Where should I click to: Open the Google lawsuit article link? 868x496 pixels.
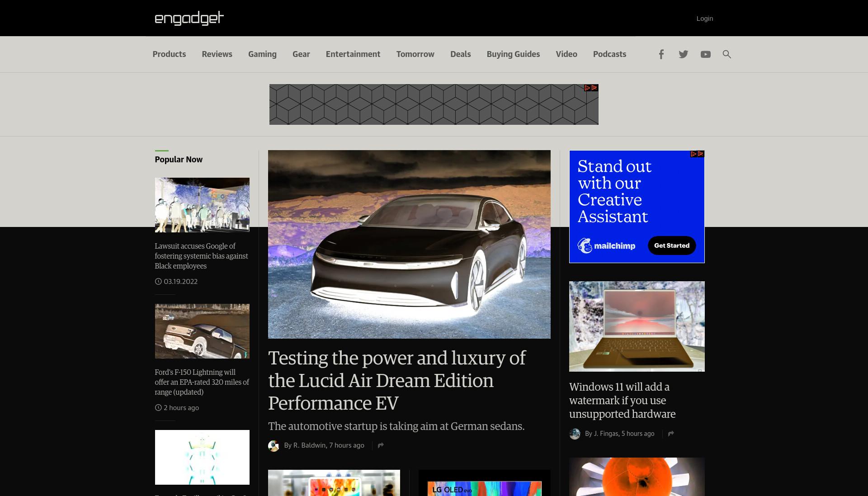pos(202,256)
